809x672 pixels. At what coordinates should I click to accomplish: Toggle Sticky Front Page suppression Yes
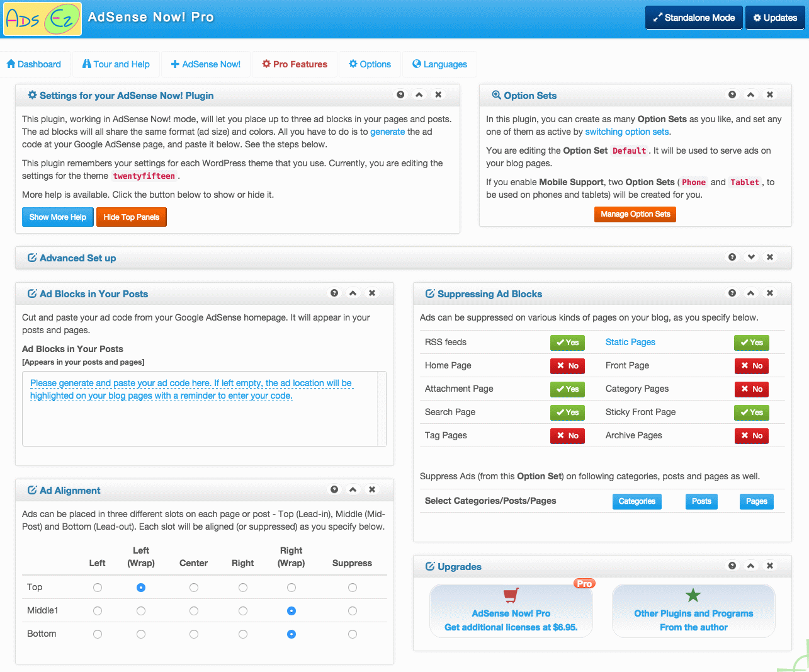[x=752, y=413]
